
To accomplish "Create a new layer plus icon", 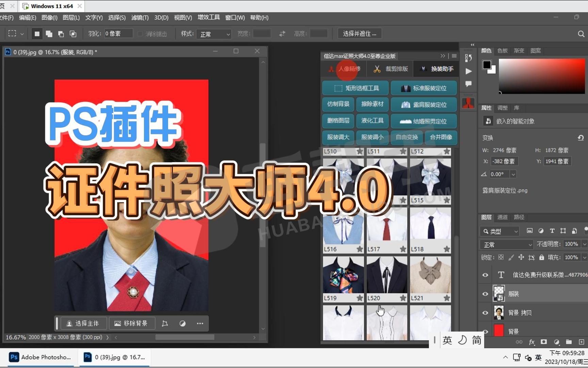I will pyautogui.click(x=581, y=342).
